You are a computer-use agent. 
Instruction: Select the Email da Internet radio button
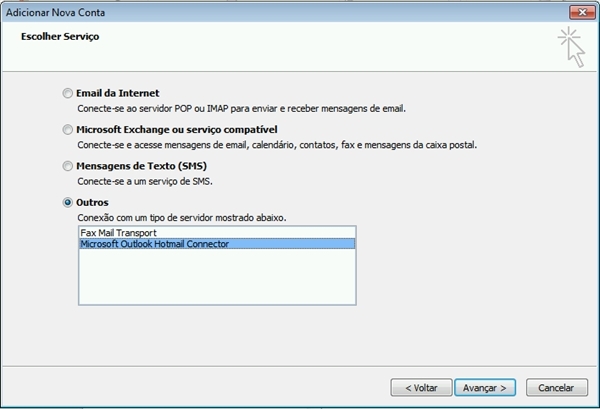67,93
